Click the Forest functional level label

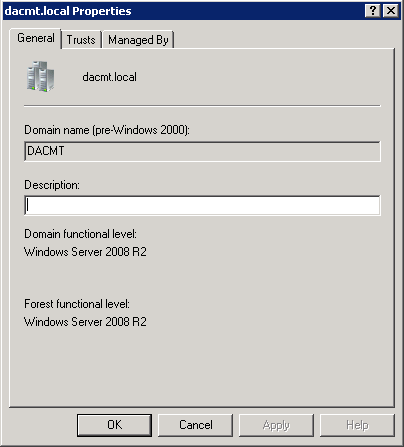[x=77, y=304]
